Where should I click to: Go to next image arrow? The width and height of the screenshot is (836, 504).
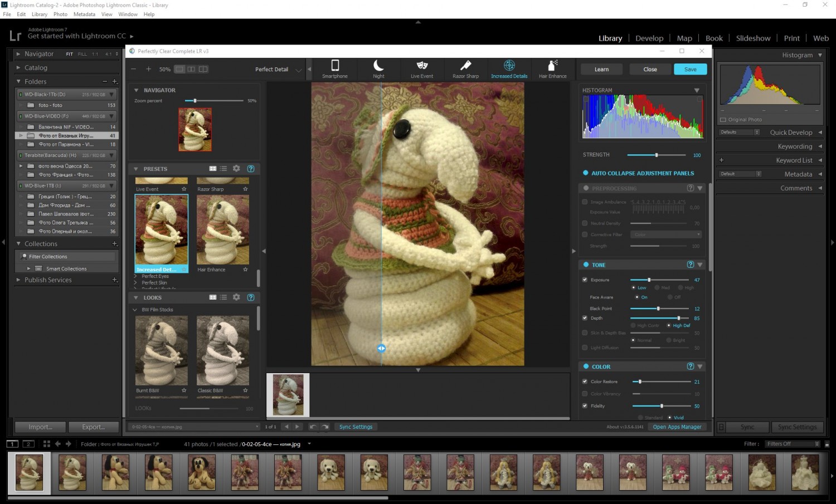297,427
